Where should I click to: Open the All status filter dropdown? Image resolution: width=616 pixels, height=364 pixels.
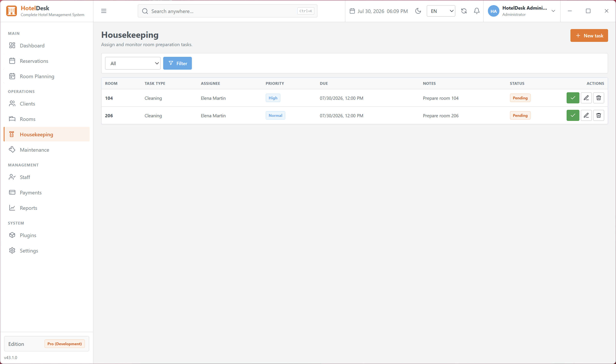[x=133, y=63]
